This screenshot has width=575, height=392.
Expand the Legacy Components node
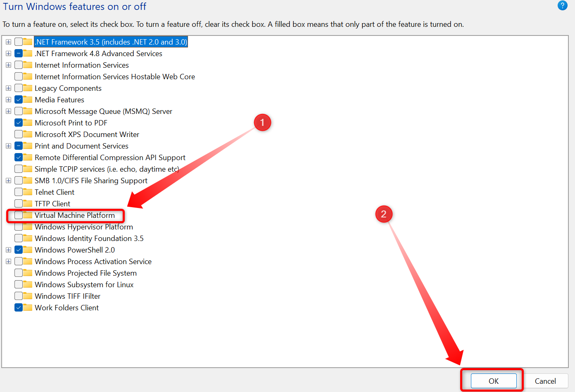click(8, 88)
